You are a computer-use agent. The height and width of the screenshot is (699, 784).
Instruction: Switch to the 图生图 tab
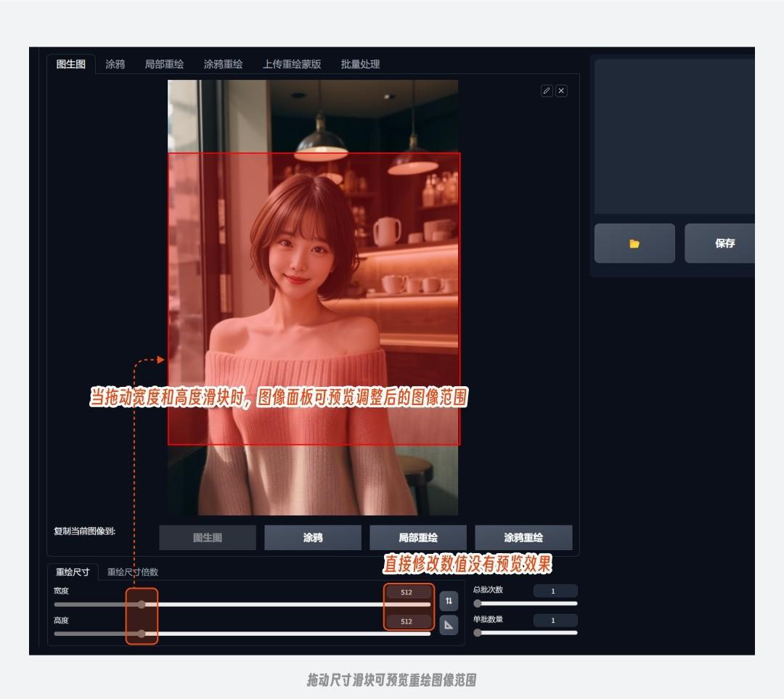[71, 64]
